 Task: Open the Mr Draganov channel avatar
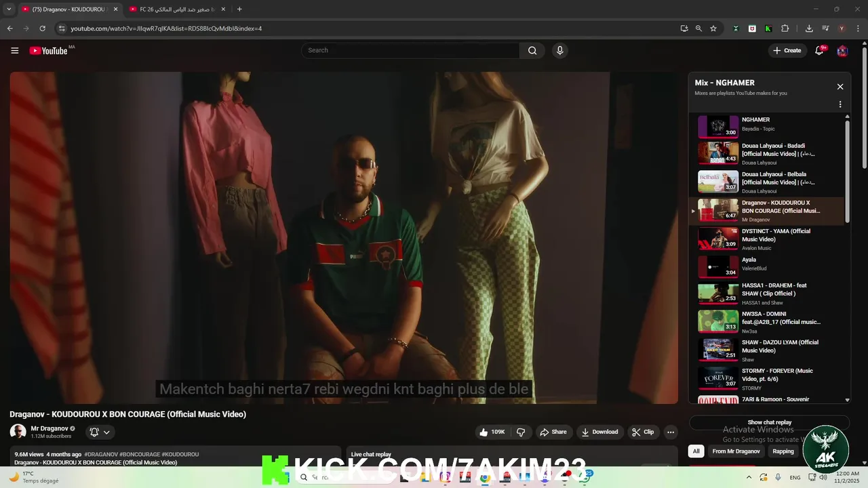coord(18,432)
